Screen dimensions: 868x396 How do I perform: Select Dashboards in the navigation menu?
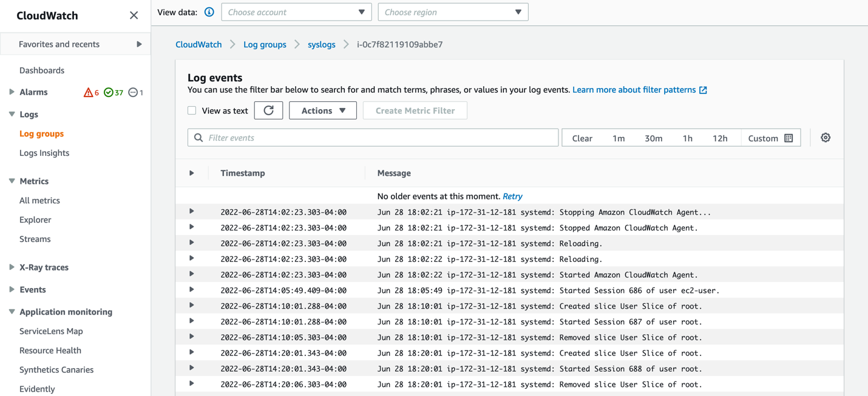click(x=42, y=70)
